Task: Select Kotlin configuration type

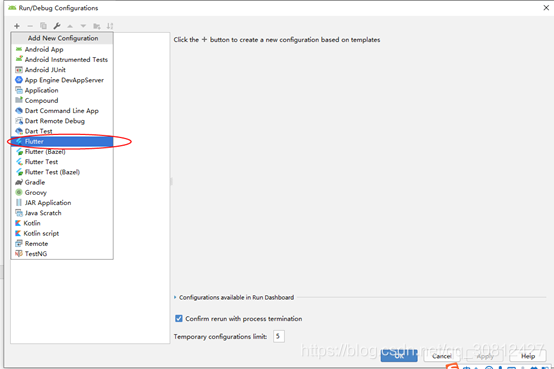Action: [62, 223]
